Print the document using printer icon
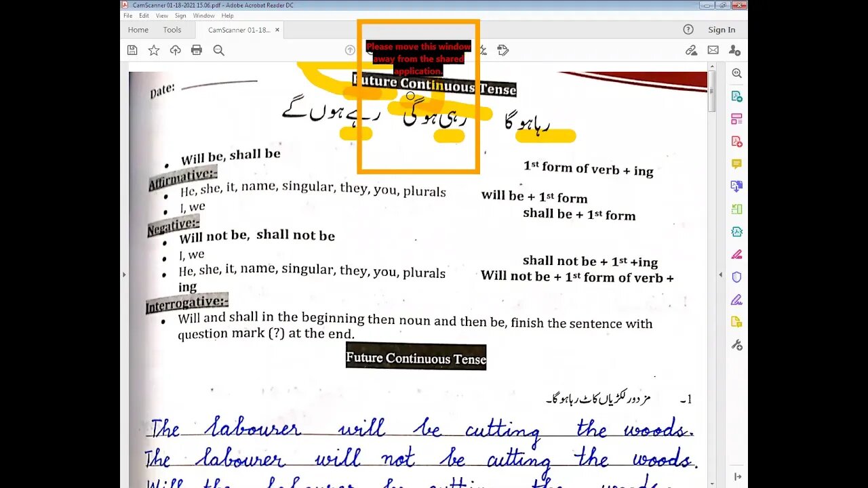868x488 pixels. click(197, 50)
